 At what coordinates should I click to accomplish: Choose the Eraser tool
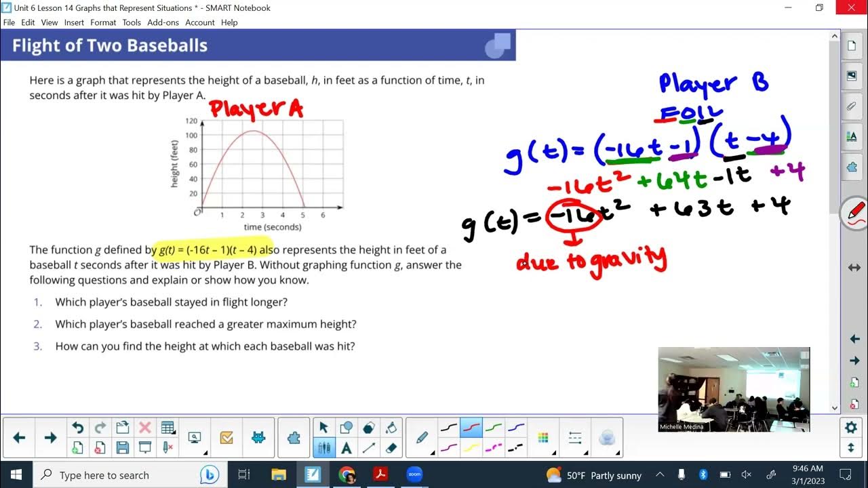click(391, 447)
